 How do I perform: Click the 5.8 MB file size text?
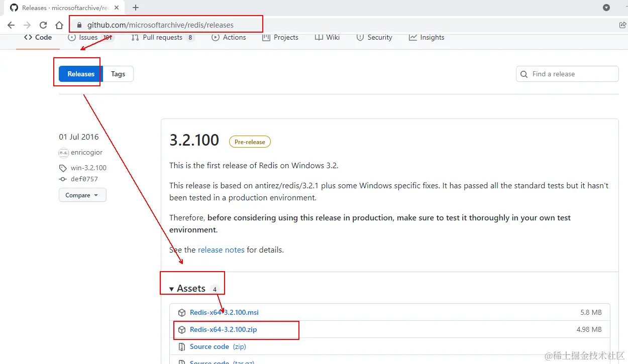pos(591,312)
